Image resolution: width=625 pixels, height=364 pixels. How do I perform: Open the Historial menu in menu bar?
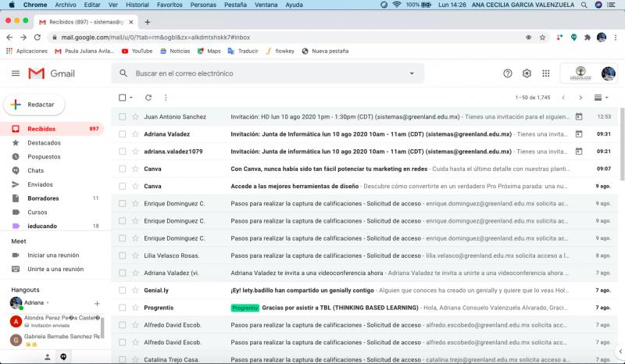point(137,5)
